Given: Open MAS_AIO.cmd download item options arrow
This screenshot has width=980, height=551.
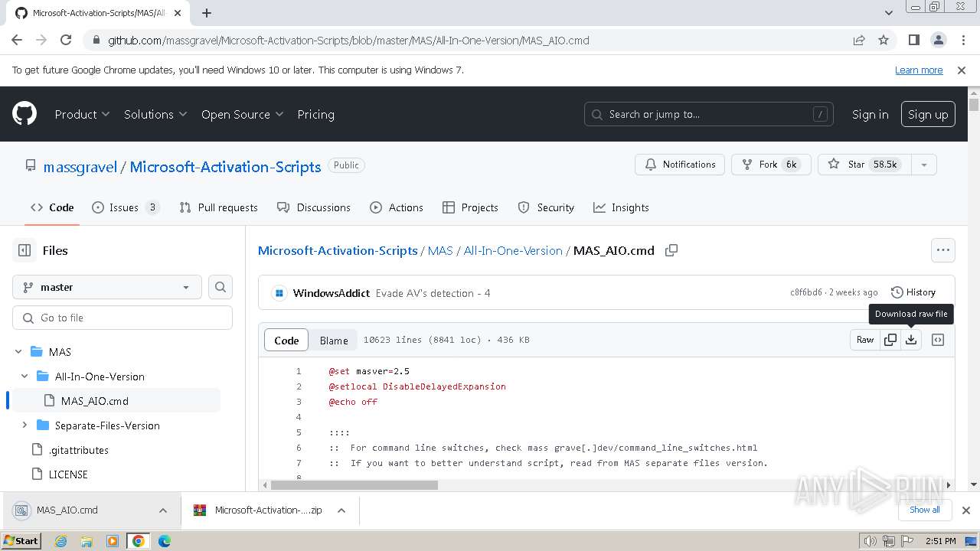Looking at the screenshot, I should (162, 510).
